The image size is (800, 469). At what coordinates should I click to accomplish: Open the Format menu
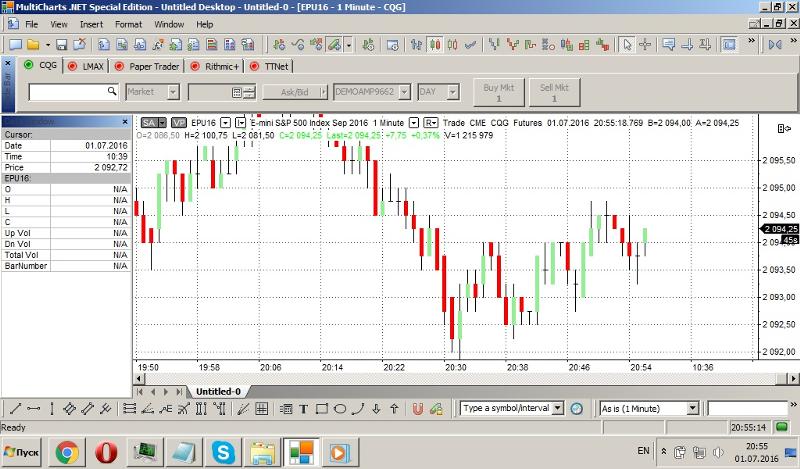click(x=128, y=23)
